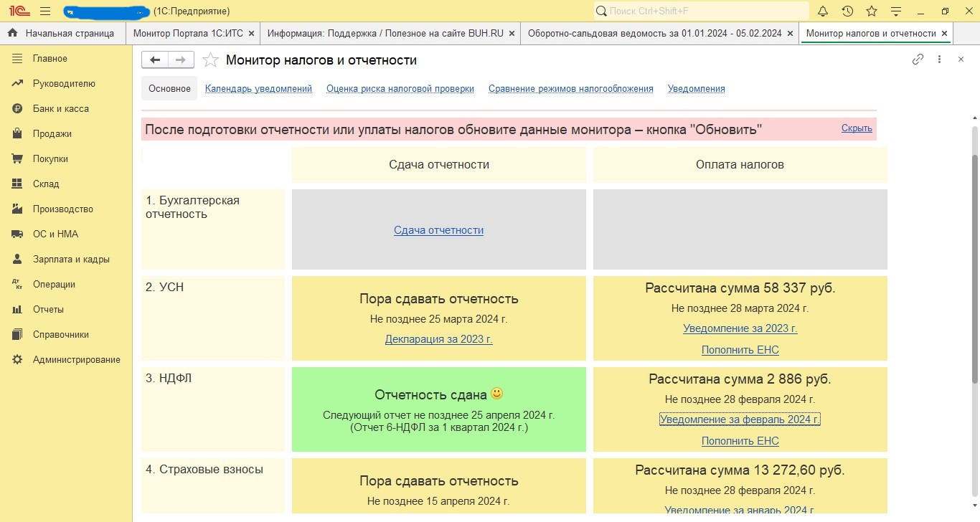Click the back navigation arrow button
Viewport: 980px width, 522px height.
[154, 60]
